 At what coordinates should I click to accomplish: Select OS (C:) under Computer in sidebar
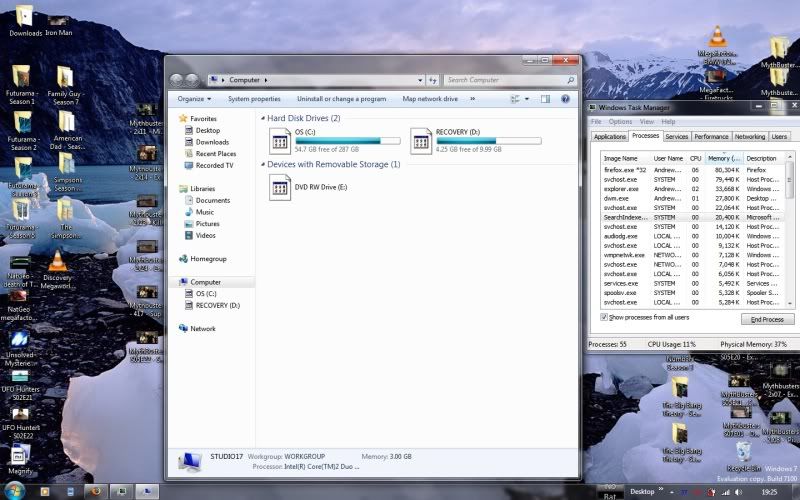coord(206,294)
